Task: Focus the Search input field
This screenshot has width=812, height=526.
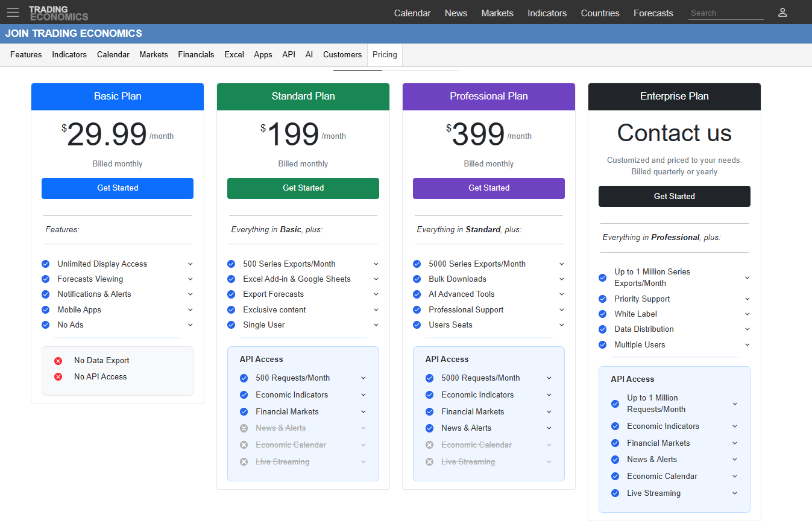Action: [x=726, y=13]
